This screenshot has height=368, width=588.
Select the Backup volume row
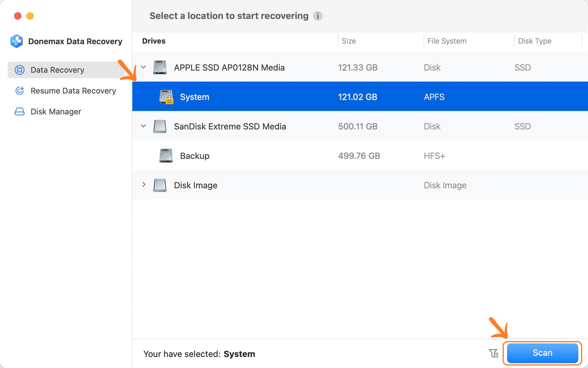pos(360,155)
